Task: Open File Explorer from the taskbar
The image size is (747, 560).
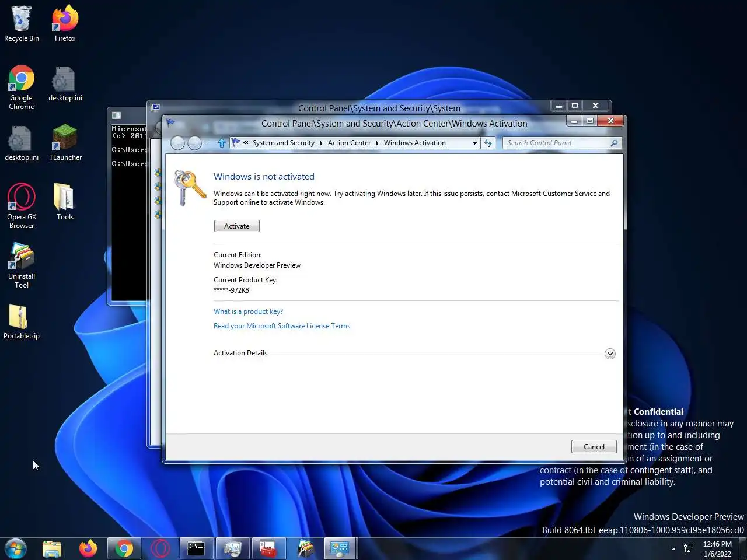Action: pos(52,548)
